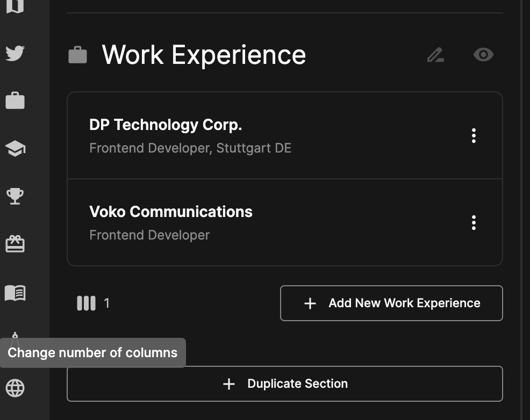Click the Change number of columns tooltip
This screenshot has width=530, height=420.
coord(92,352)
